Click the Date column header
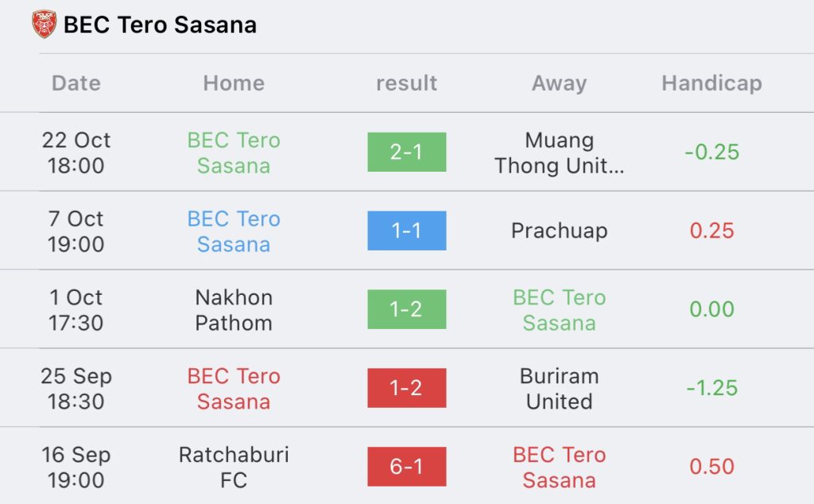814x504 pixels. point(76,83)
